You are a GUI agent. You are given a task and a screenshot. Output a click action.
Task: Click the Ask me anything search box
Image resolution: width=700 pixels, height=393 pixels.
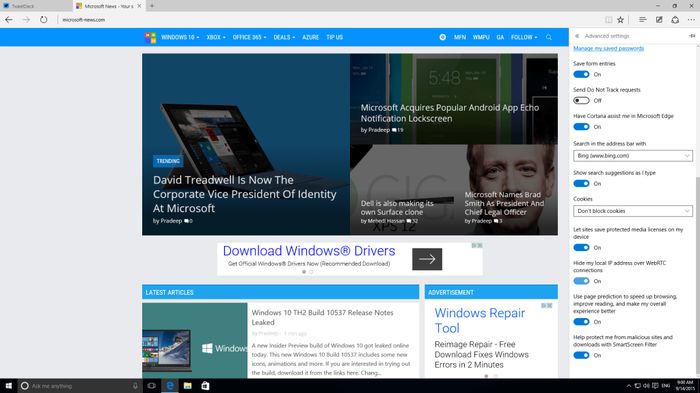pyautogui.click(x=80, y=386)
